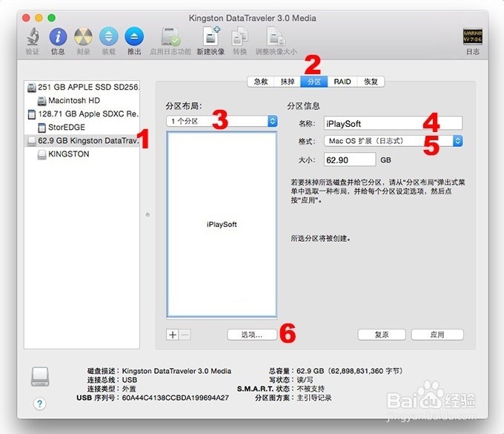Open the Format dropdown (Mac OS 扩展)

coord(393,141)
